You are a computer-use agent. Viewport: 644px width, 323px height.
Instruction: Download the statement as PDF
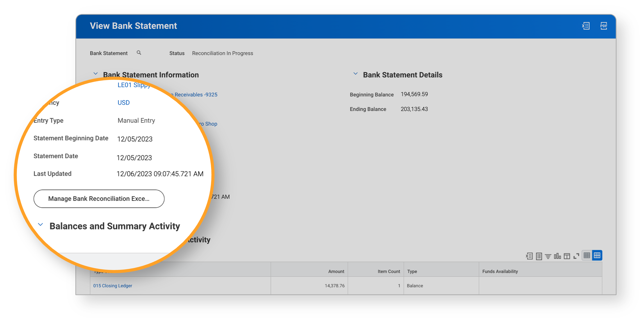603,26
